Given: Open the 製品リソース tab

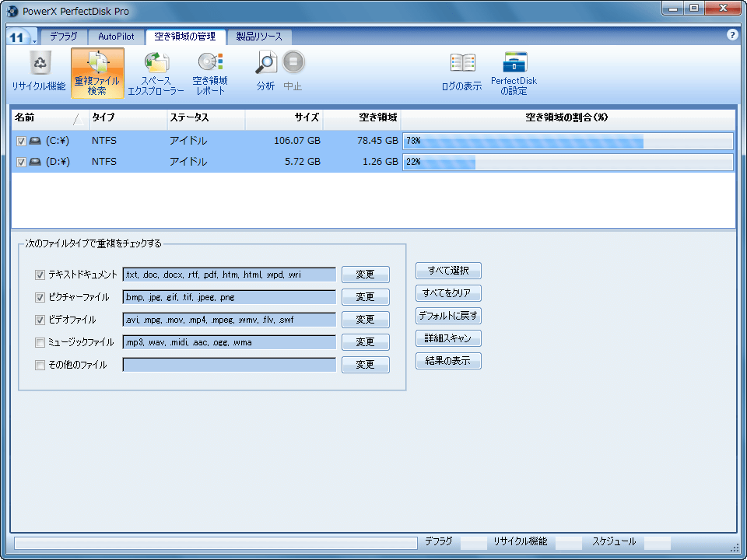Looking at the screenshot, I should coord(259,37).
